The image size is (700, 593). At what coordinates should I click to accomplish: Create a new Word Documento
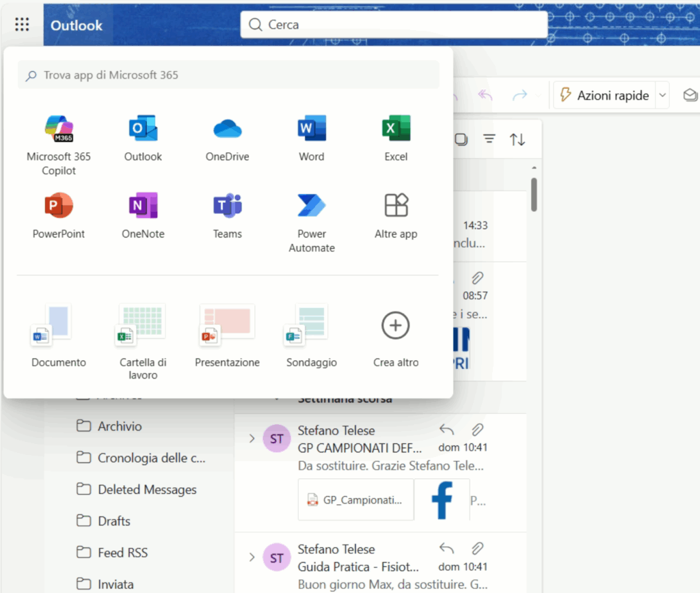point(59,336)
